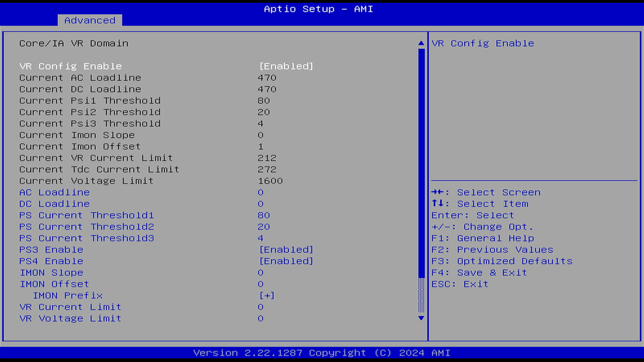Click the scroll down arrow icon

421,318
